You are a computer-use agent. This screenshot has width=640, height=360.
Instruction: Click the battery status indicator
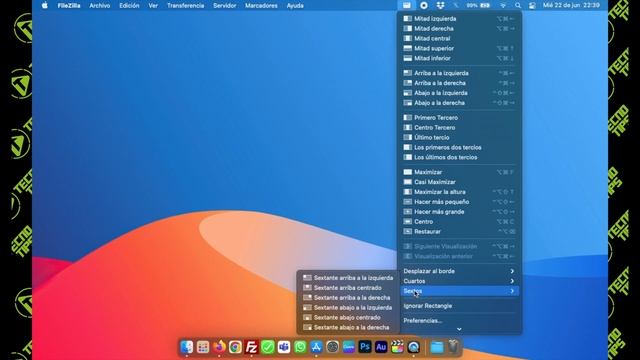[x=478, y=5]
